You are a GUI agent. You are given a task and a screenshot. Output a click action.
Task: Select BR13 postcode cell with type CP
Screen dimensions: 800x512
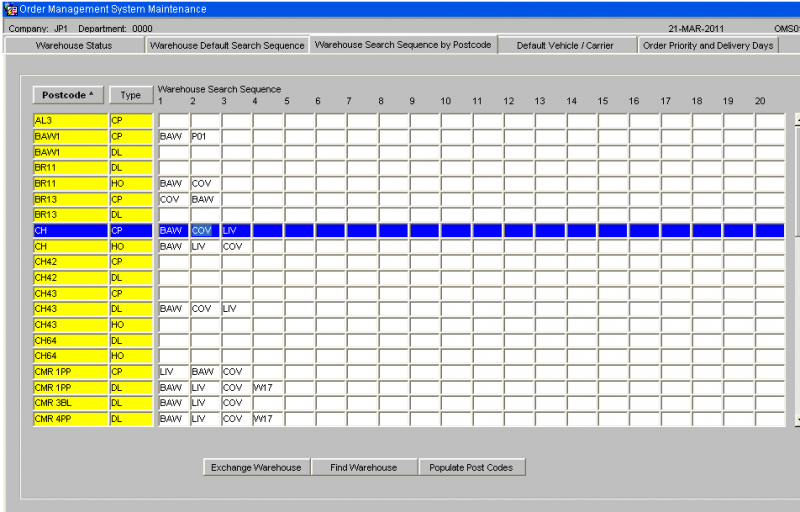point(70,199)
